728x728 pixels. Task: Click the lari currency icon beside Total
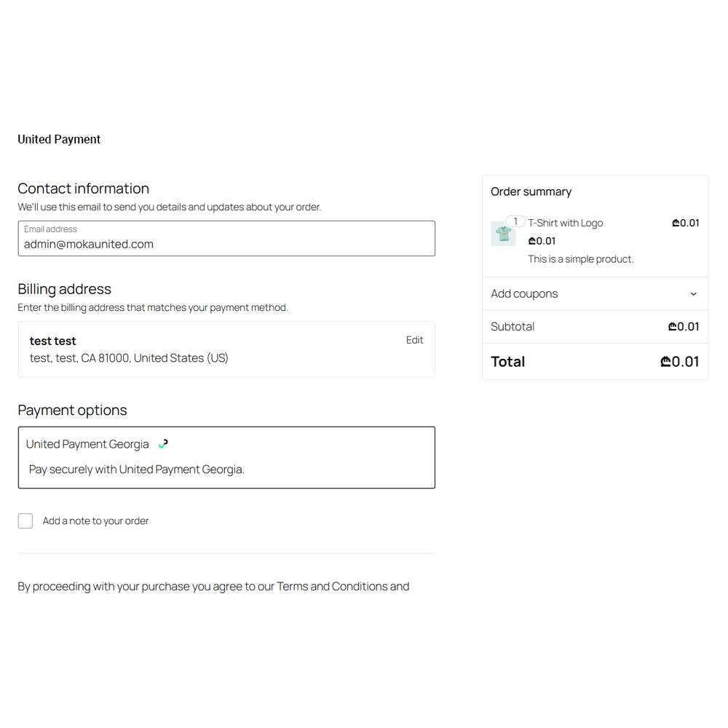665,361
